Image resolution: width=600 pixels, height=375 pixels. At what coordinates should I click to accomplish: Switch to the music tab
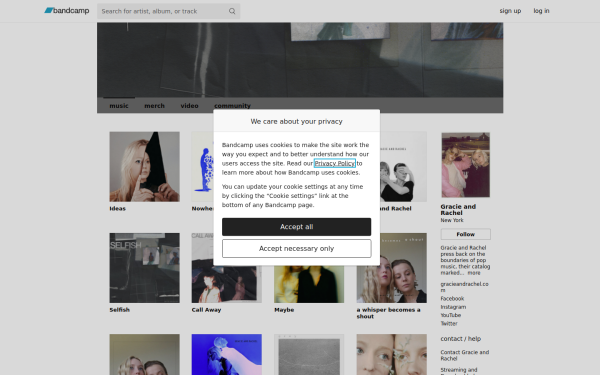click(119, 106)
